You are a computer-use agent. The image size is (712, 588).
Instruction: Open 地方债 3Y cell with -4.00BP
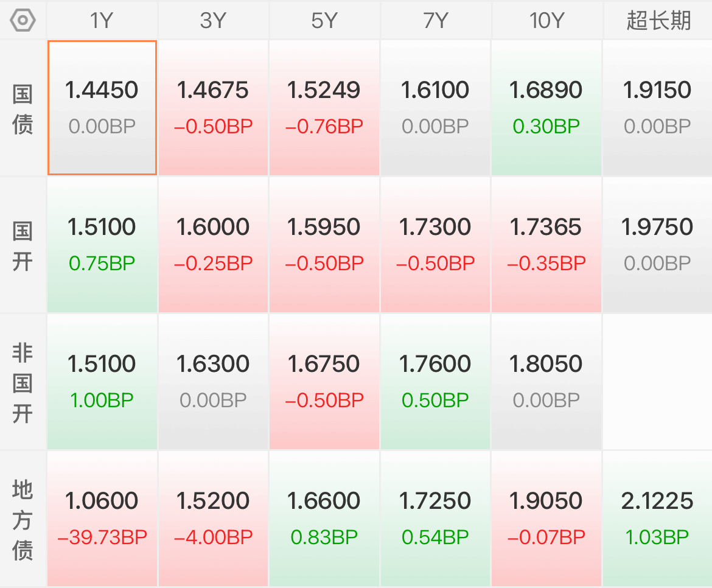pos(213,519)
